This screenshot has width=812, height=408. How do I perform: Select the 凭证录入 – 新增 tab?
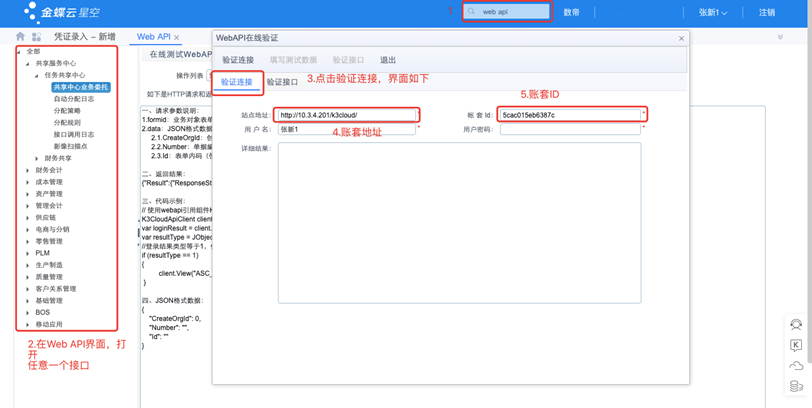coord(85,37)
